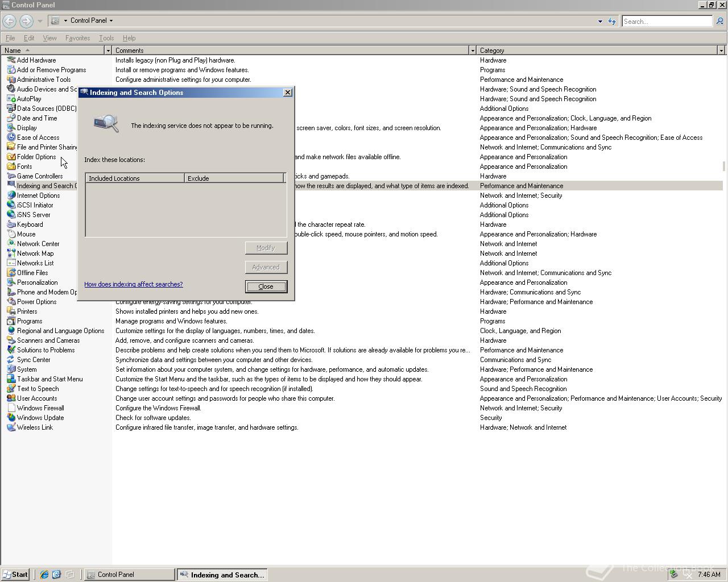
Task: Switch to Indexing and Search taskbar button
Action: [x=222, y=575]
